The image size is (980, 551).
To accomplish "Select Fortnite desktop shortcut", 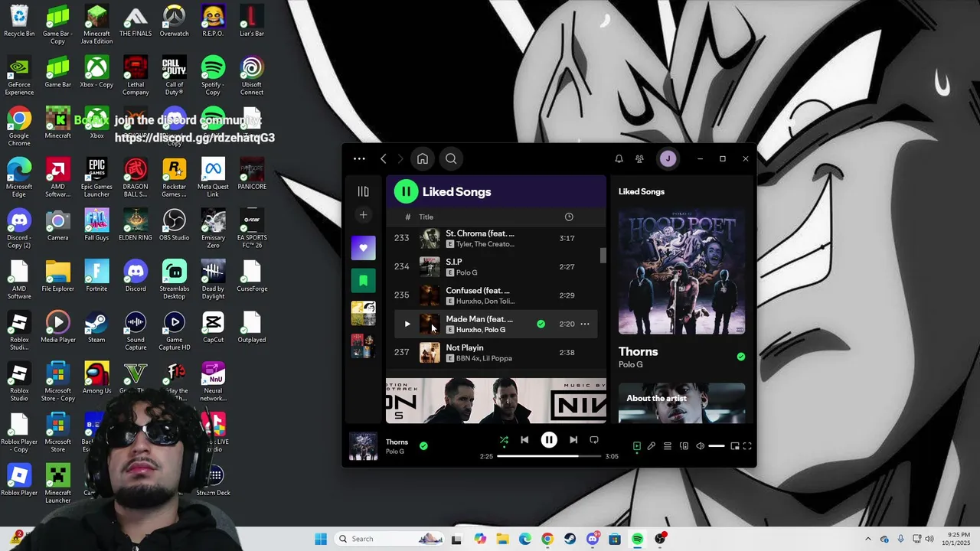I will click(96, 276).
